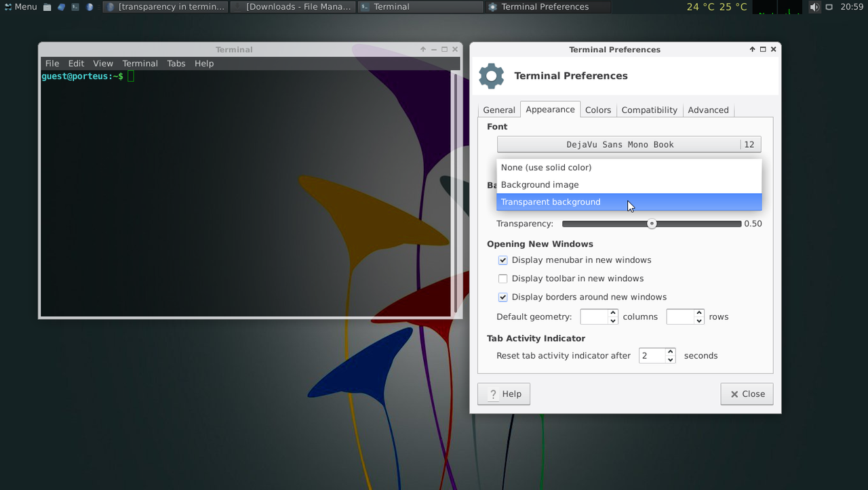Click the Transparency slider handle
Screen dimensions: 868x490
coord(652,224)
